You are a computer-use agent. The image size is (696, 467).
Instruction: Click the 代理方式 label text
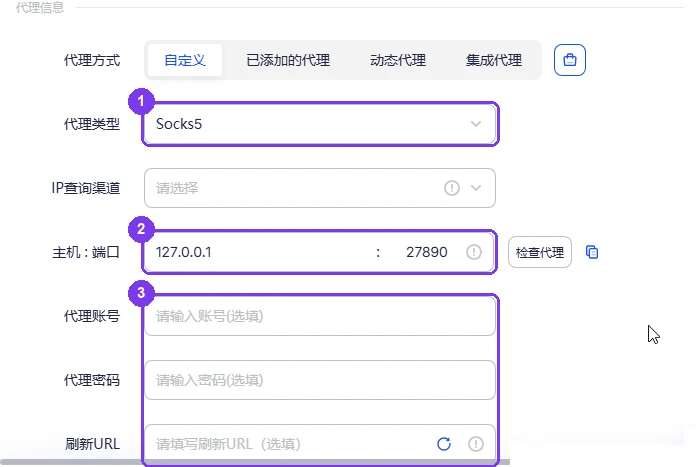[x=92, y=60]
